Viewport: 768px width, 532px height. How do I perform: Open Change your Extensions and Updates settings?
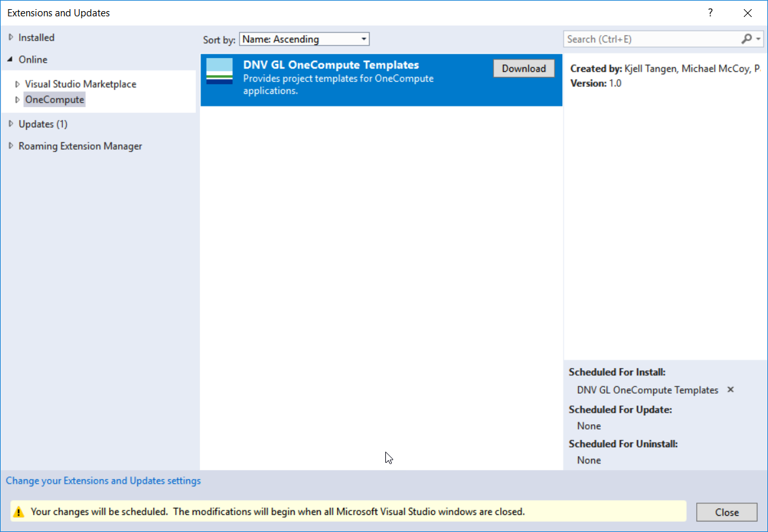pos(103,480)
